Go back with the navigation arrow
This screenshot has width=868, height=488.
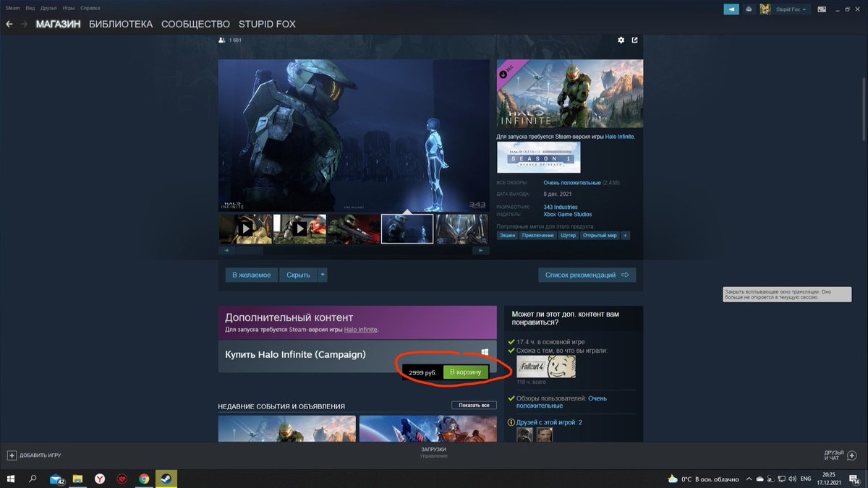9,24
